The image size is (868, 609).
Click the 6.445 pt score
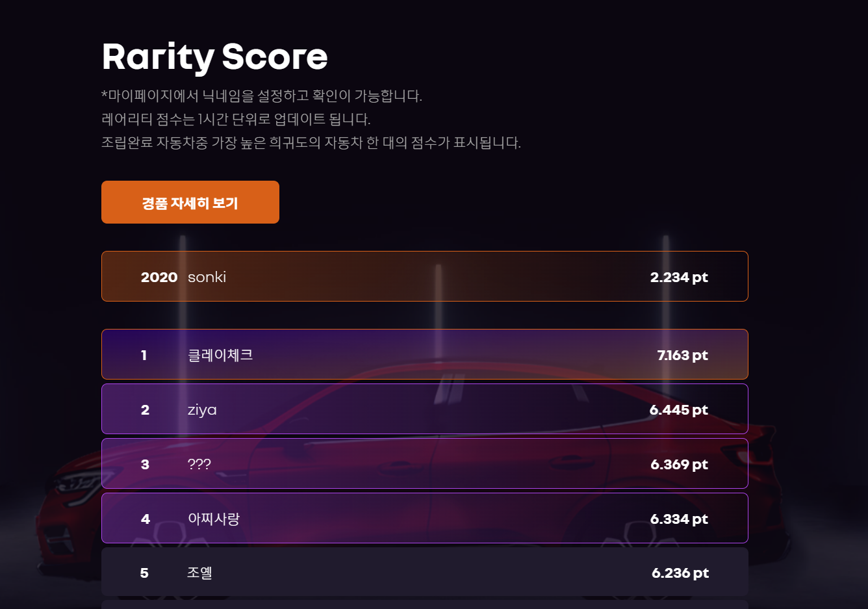pos(679,410)
